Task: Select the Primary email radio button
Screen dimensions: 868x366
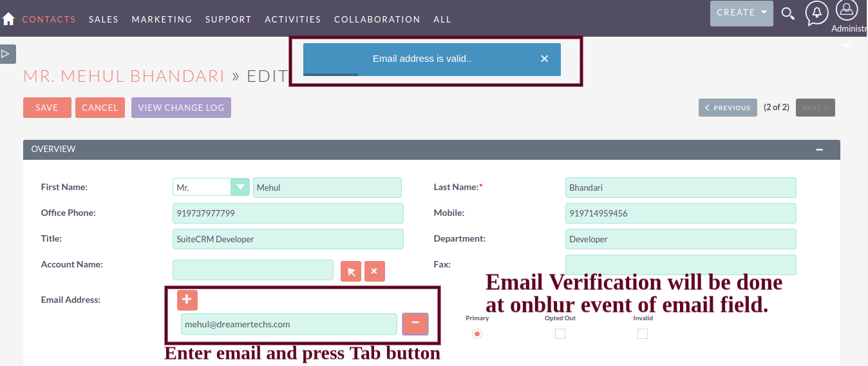Action: pos(477,334)
